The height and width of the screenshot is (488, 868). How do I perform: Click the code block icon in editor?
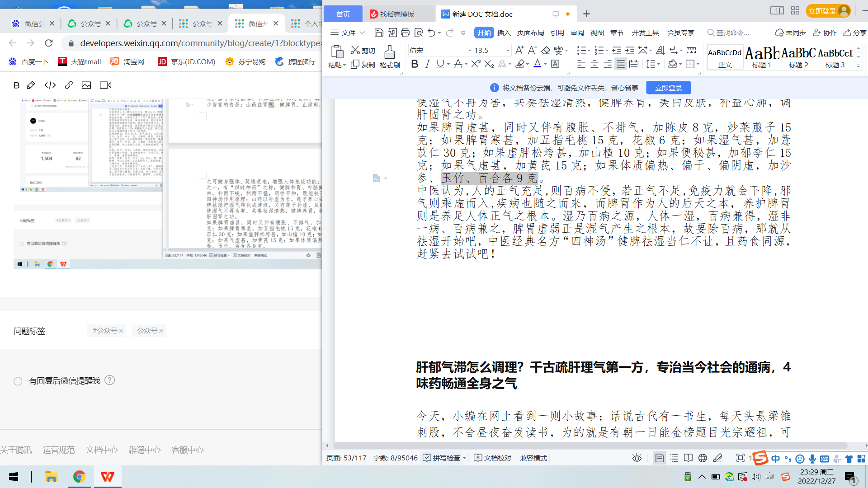pos(50,85)
